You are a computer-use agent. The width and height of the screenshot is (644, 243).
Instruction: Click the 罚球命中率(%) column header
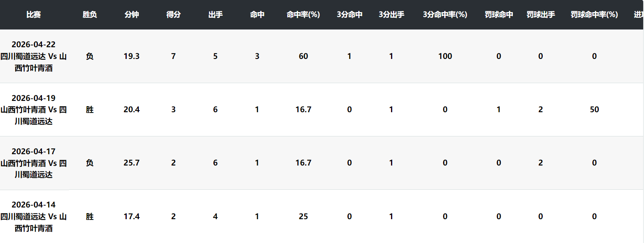[594, 15]
